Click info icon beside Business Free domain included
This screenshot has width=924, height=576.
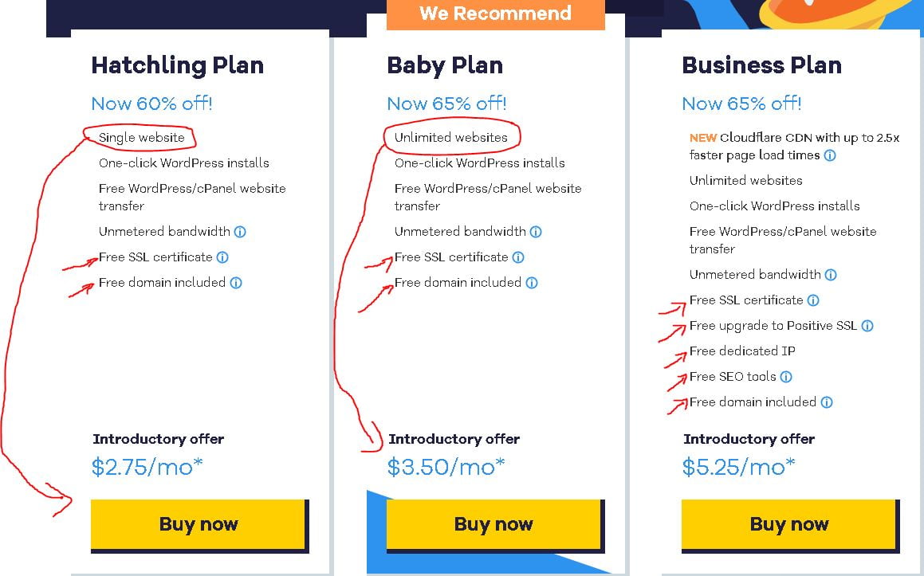827,402
